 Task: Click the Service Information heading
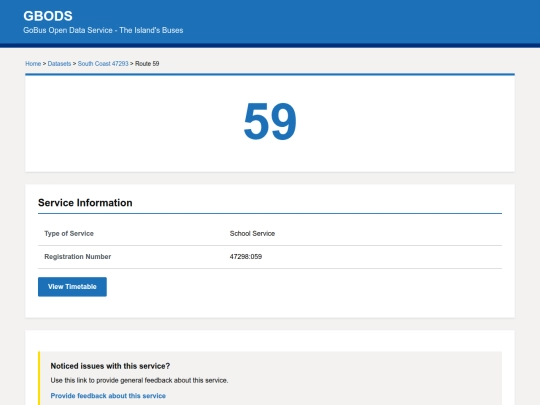click(x=85, y=202)
